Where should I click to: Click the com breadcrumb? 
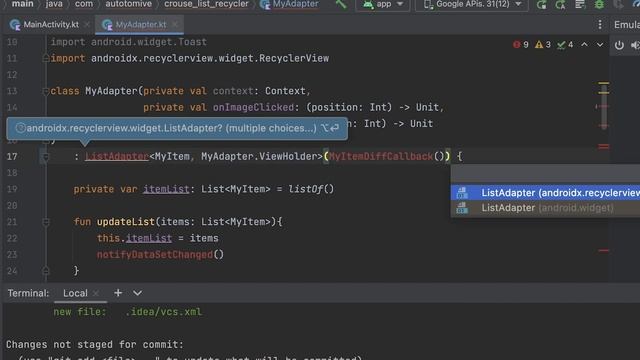(84, 4)
